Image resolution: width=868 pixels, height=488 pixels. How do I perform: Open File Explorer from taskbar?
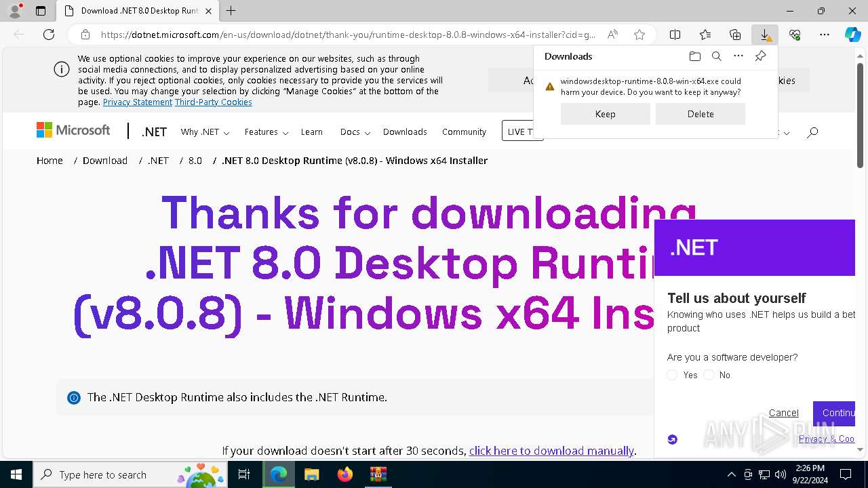tap(311, 474)
